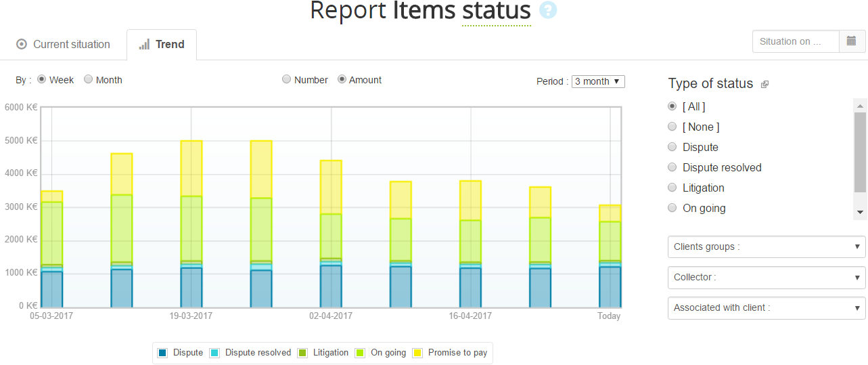This screenshot has width=868, height=365.
Task: Click the Situation on date input field
Action: click(x=796, y=41)
